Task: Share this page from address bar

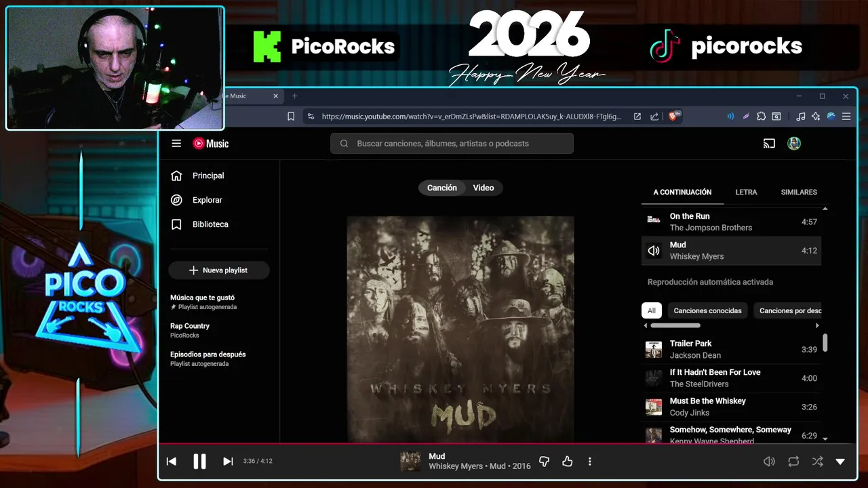Action: coord(654,117)
